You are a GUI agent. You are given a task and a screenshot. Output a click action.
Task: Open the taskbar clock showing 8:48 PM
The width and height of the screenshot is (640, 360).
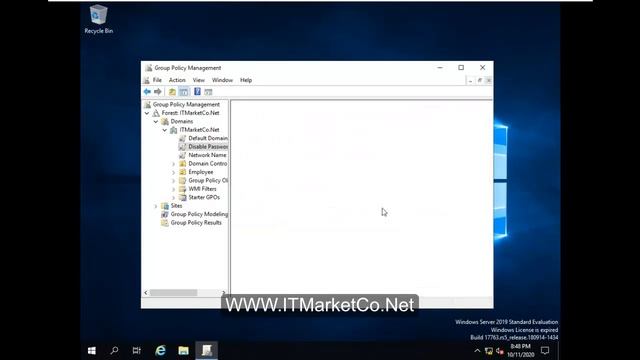click(520, 351)
